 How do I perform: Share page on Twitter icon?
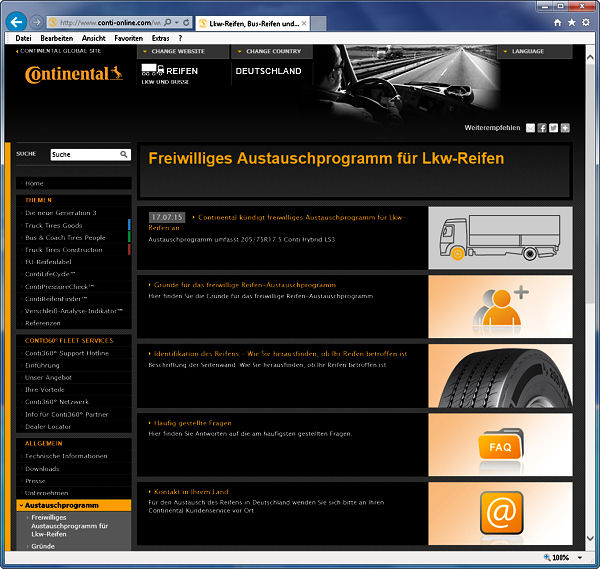tap(553, 128)
